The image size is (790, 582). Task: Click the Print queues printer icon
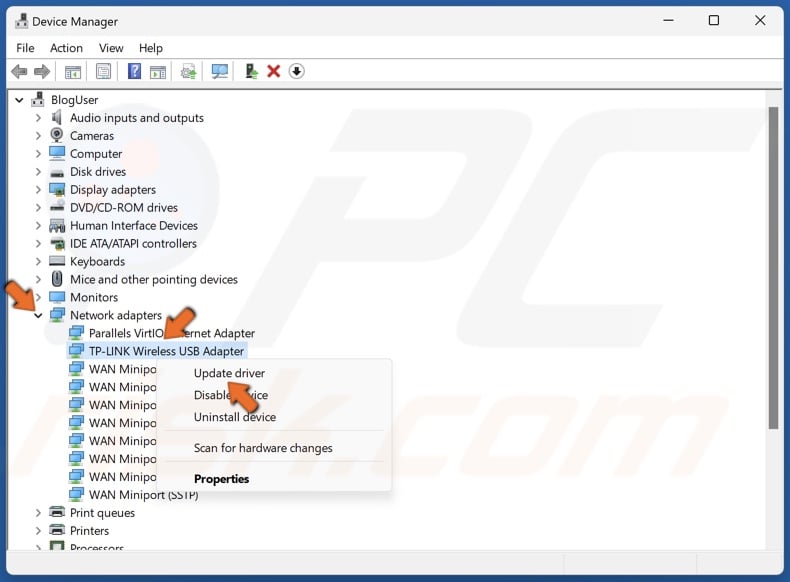[x=57, y=512]
